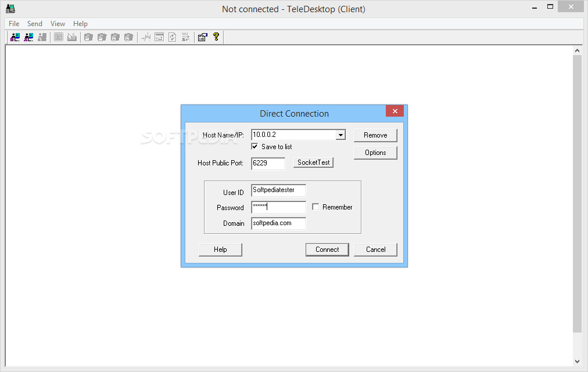Click the grayed disconnect toolbar icon
588x372 pixels.
click(42, 37)
